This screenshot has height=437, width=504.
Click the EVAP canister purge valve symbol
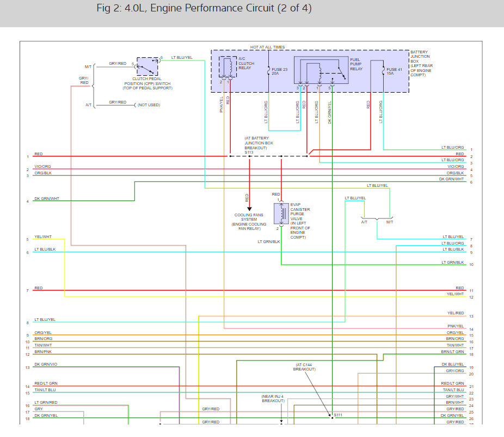281,214
